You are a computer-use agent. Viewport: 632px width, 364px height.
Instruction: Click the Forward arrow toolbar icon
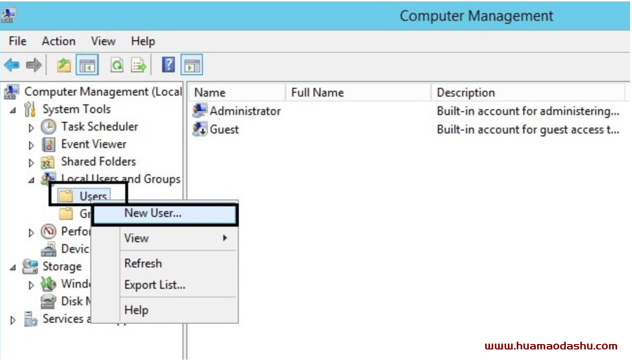[33, 65]
